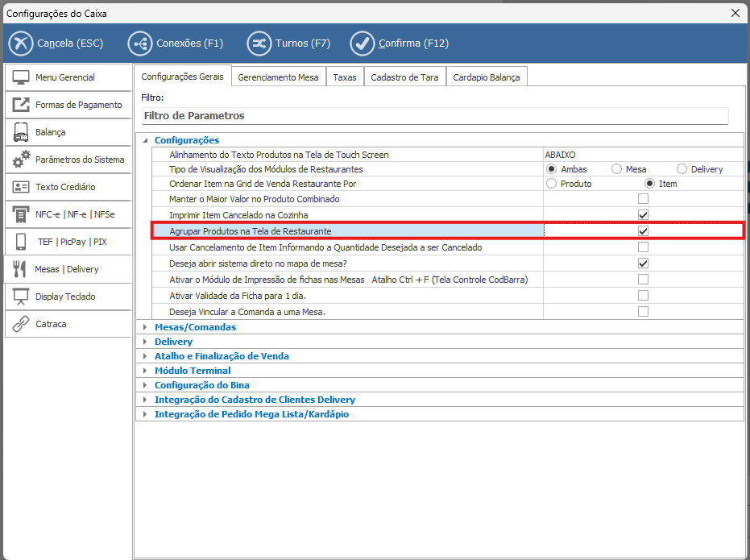
Task: Click the Turnos (F7) shuffle icon
Action: click(259, 43)
